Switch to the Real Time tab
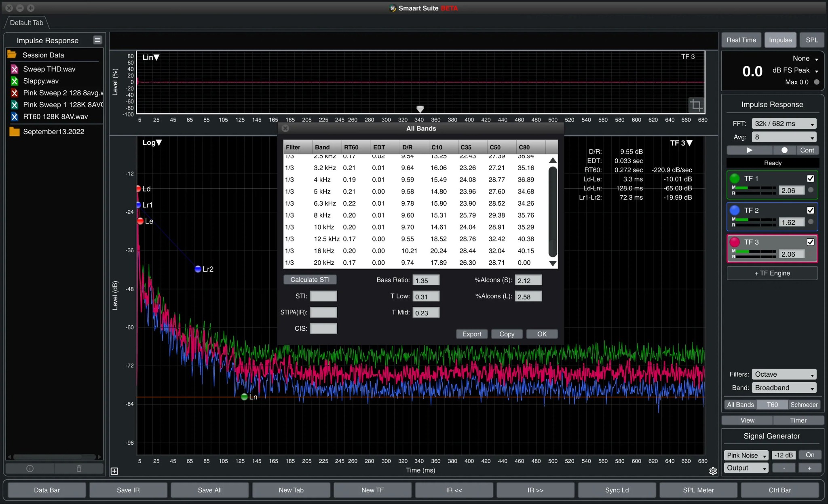The height and width of the screenshot is (504, 828). [x=741, y=40]
